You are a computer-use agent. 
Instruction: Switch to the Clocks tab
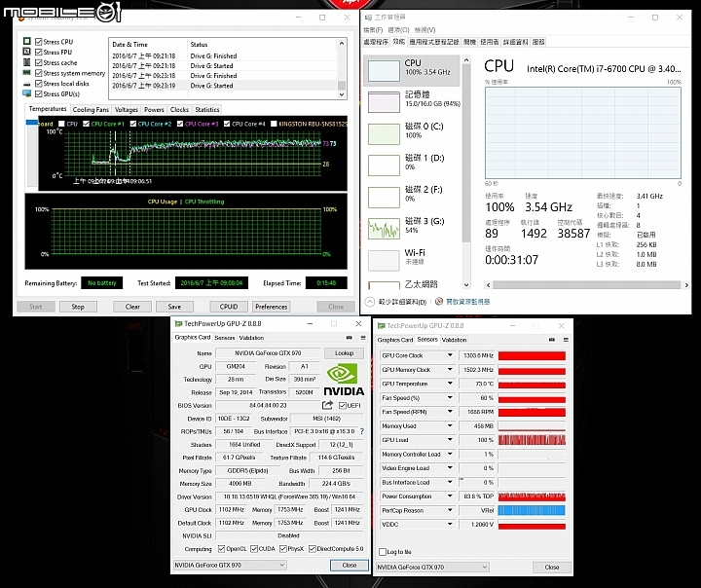(179, 110)
